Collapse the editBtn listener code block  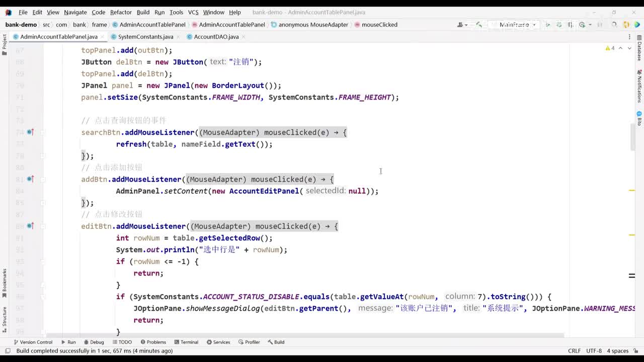click(x=43, y=226)
